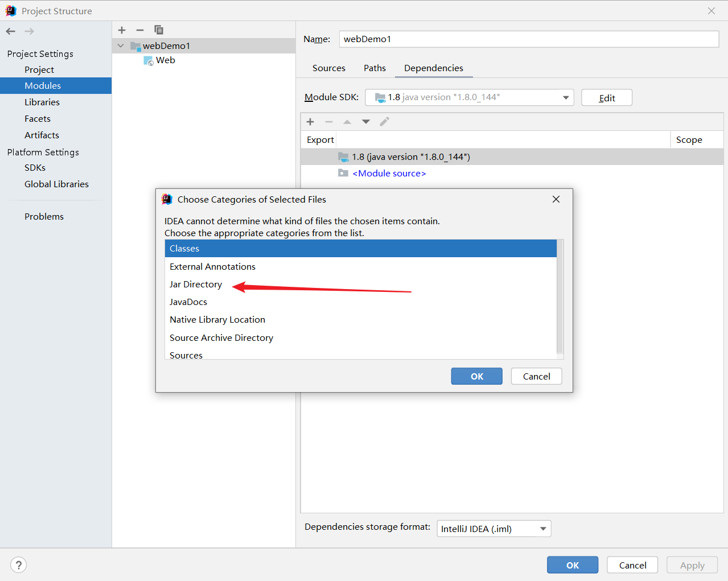This screenshot has width=728, height=581.
Task: Select JavaDocs category
Action: tap(360, 302)
